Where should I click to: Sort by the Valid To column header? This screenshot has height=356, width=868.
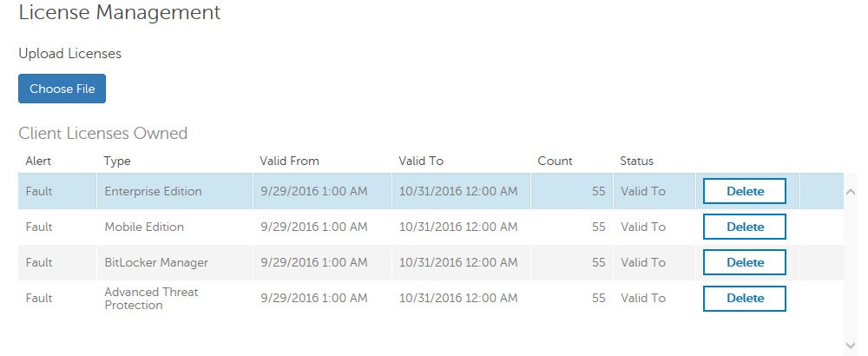point(421,161)
